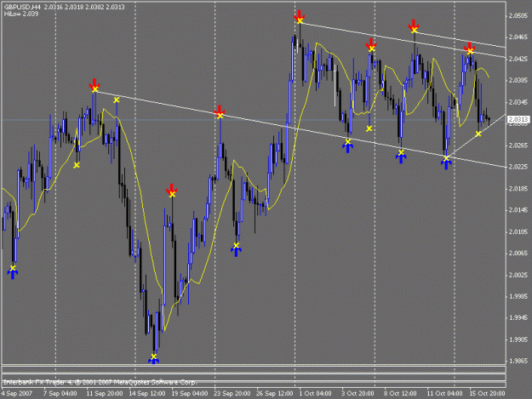Click the 2.0225 price axis label

coord(518,167)
